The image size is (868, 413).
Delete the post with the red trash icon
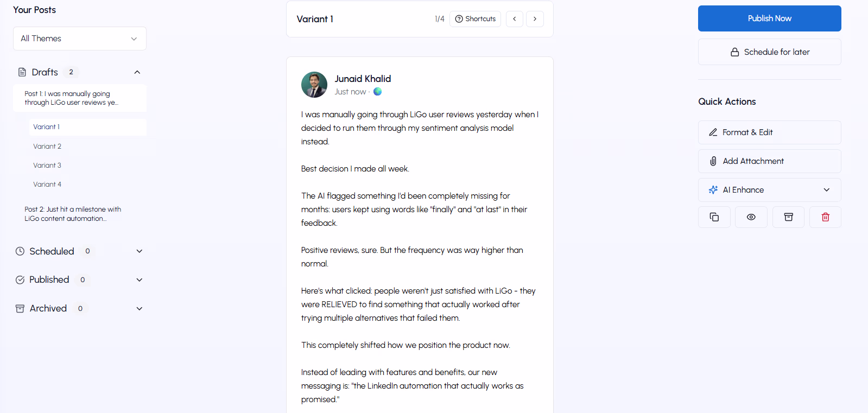pos(825,217)
